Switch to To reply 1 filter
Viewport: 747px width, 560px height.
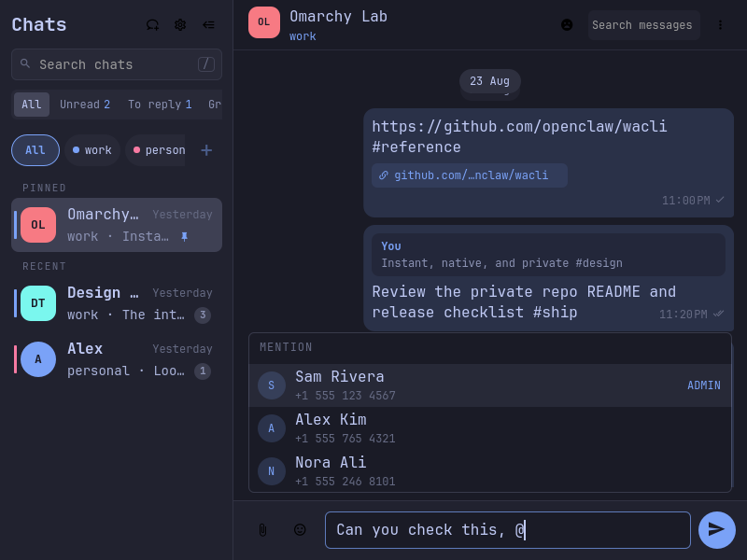[160, 105]
